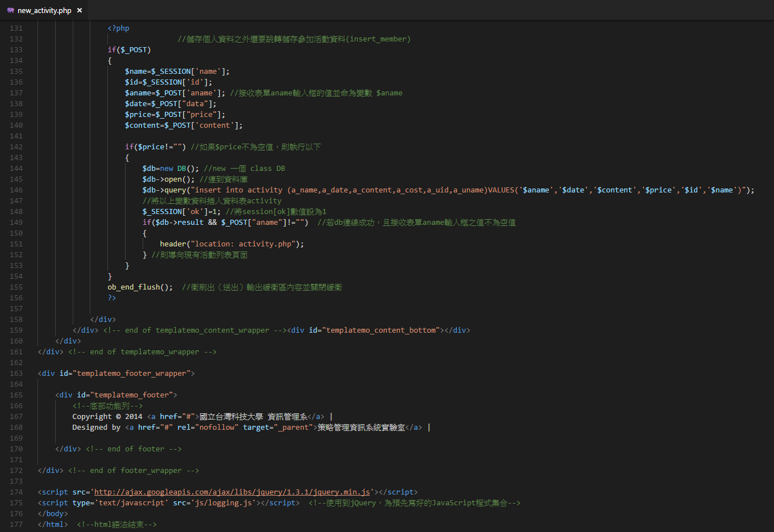
Task: Click line number 131 in the gutter
Action: [16, 28]
